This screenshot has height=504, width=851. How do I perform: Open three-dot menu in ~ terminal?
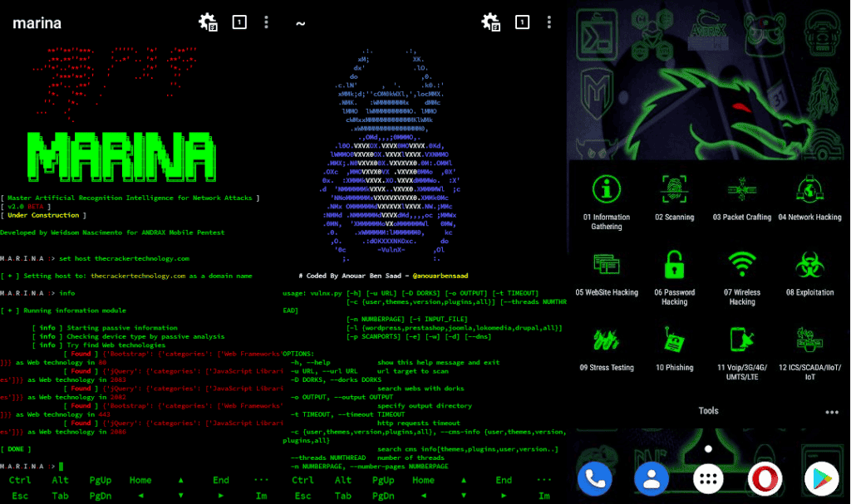click(549, 22)
